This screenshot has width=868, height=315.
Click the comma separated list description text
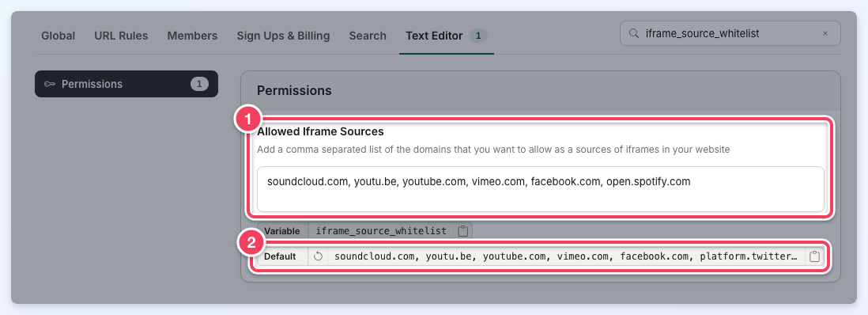(x=494, y=149)
